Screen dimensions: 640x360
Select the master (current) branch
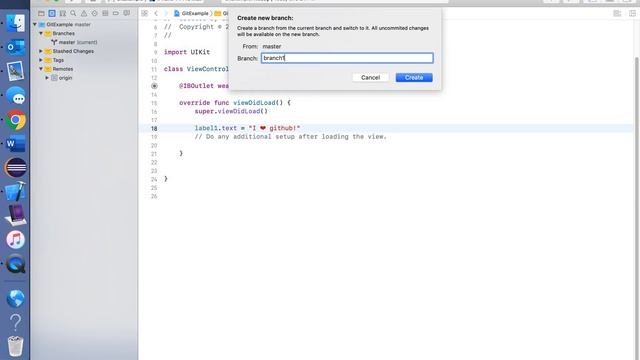pos(74,42)
